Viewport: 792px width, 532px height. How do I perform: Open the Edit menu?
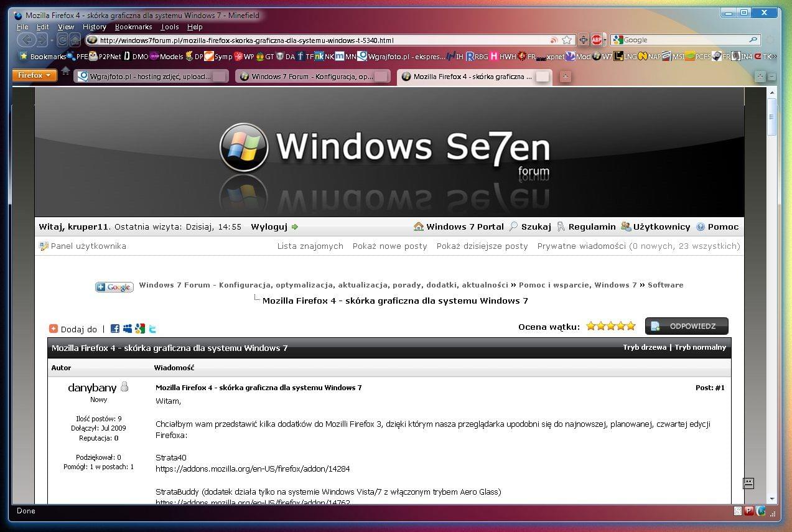click(x=43, y=27)
